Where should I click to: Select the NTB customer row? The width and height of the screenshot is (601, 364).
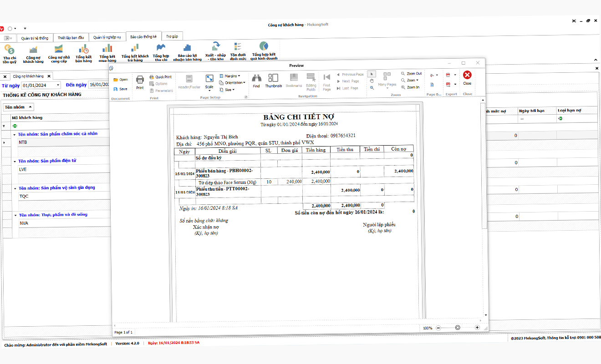coord(64,142)
